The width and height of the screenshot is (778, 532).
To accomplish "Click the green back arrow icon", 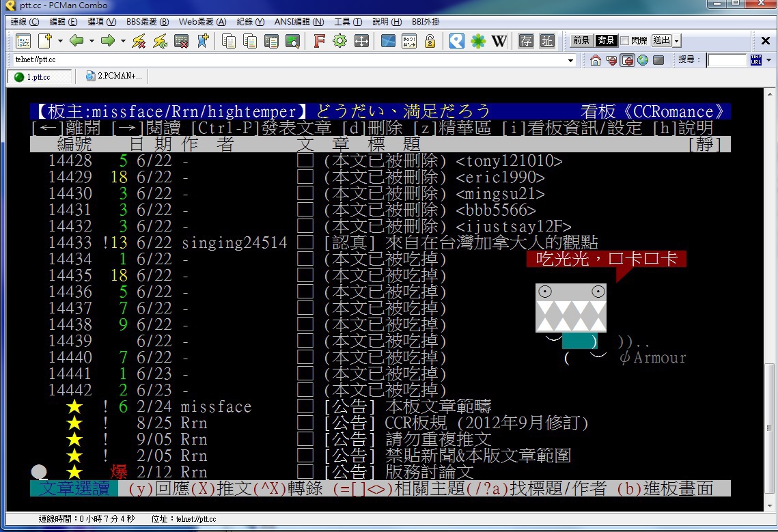I will click(x=77, y=41).
